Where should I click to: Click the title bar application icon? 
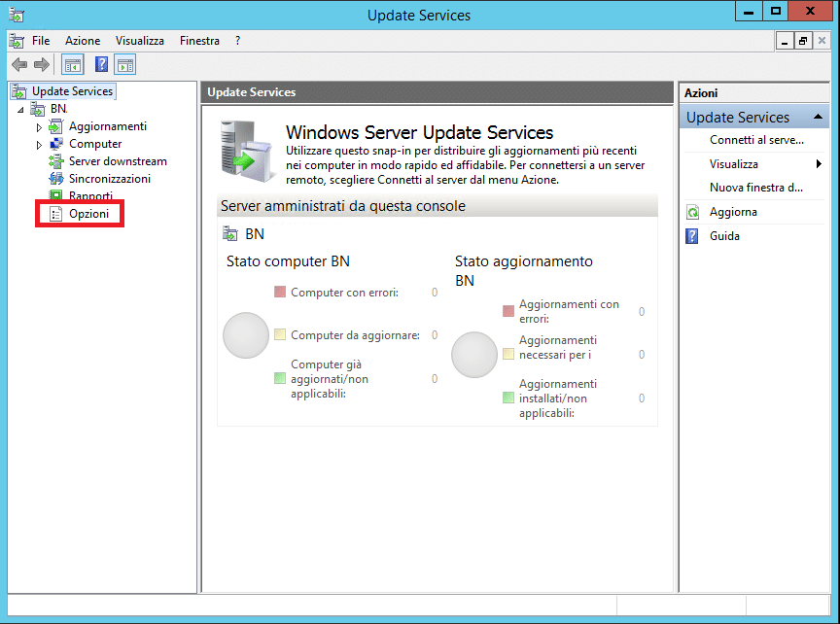(17, 15)
